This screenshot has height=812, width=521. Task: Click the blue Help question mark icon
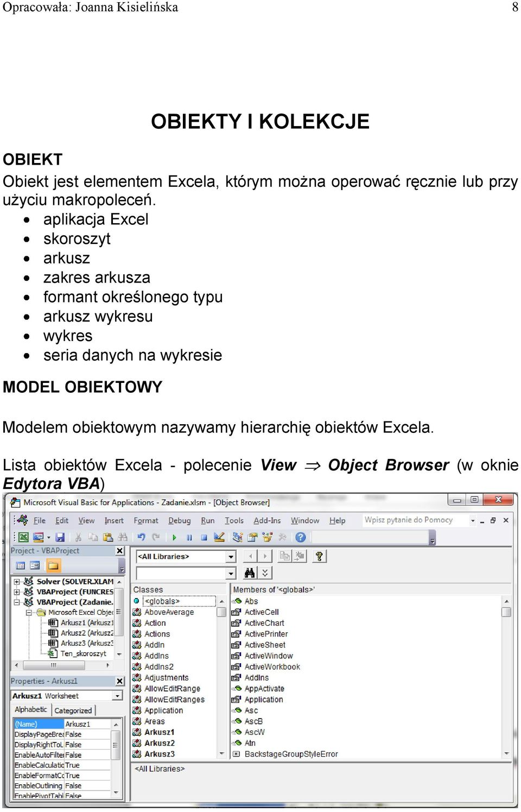click(300, 537)
